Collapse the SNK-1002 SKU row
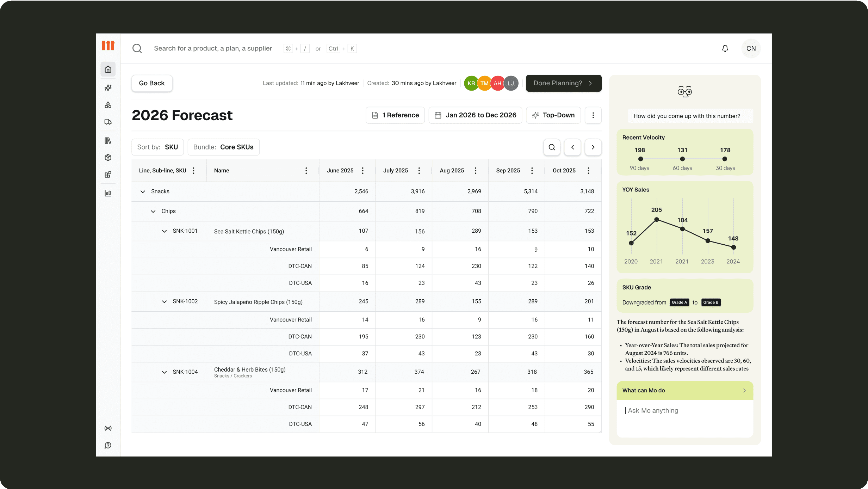Screen dimensions: 868x489 click(x=165, y=301)
